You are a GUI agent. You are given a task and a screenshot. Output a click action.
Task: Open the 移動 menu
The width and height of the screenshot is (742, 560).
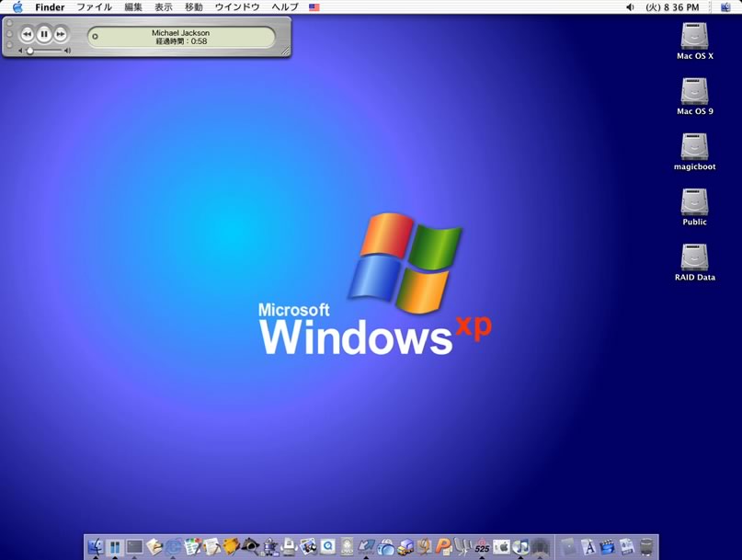(193, 7)
